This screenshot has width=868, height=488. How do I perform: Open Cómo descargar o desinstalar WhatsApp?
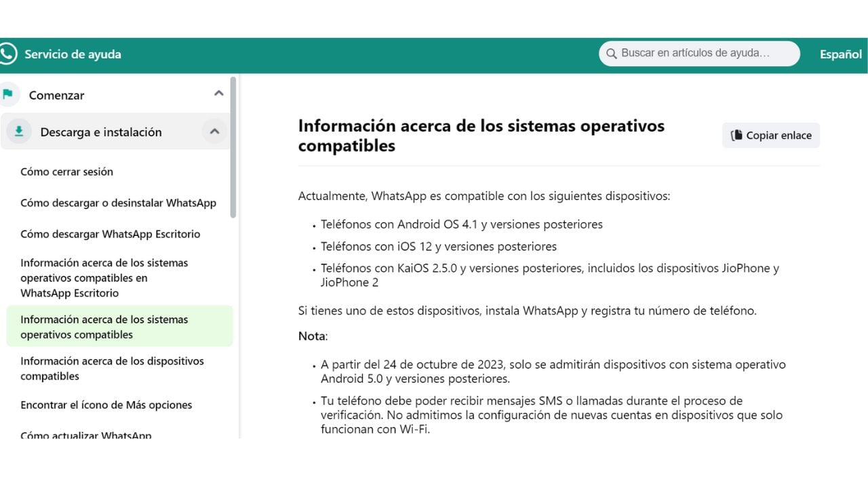pos(119,203)
